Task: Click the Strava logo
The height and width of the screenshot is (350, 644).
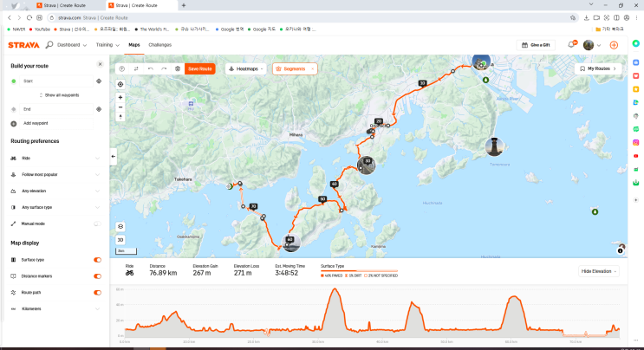Action: coord(23,45)
